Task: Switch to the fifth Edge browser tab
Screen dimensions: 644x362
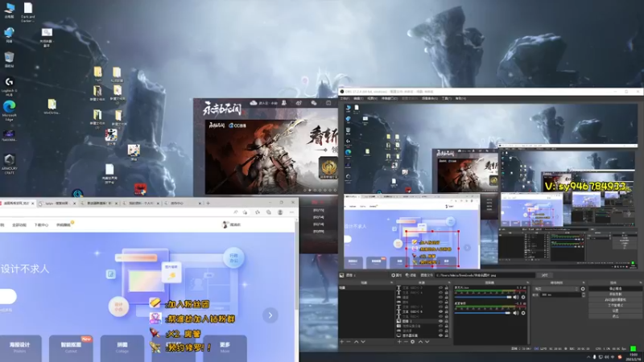Action: [184, 204]
